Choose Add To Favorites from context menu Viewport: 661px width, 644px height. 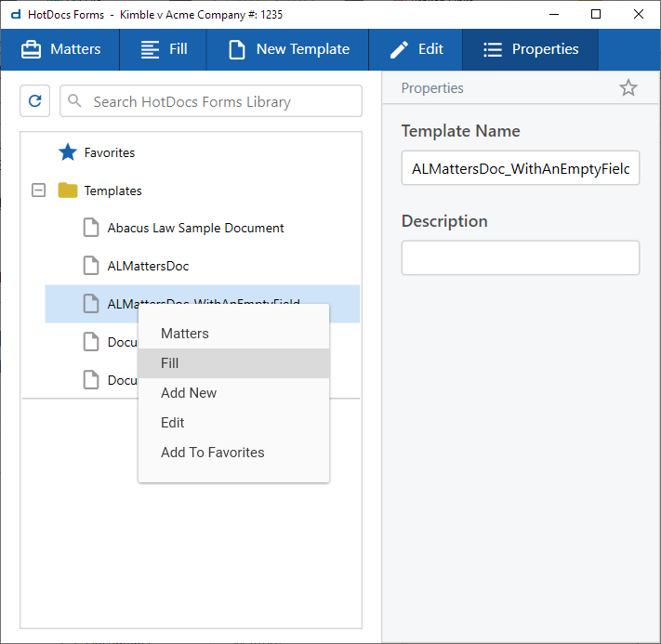click(x=233, y=453)
